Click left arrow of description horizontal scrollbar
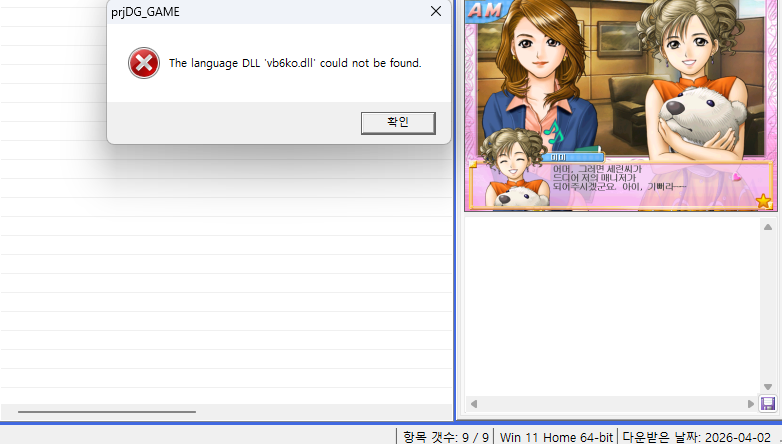The height and width of the screenshot is (444, 782). point(474,404)
